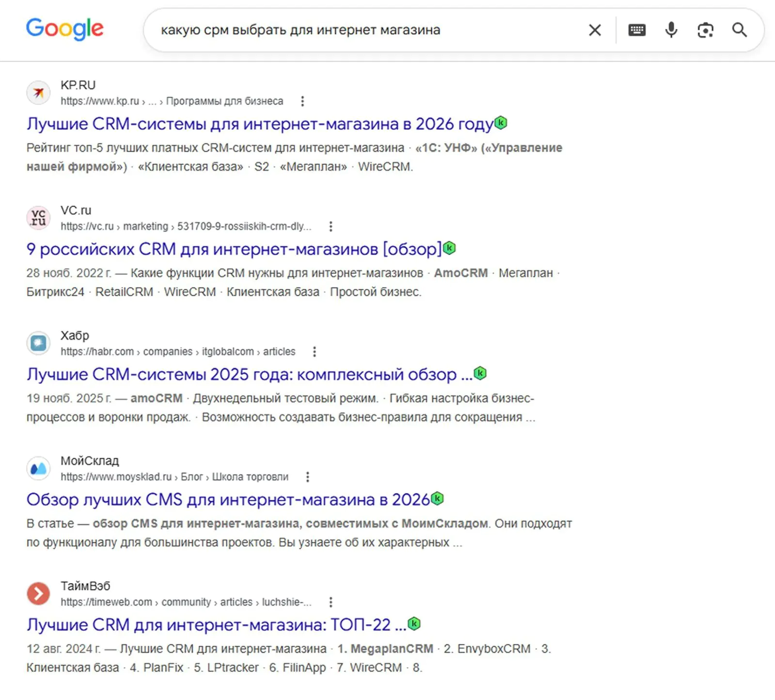This screenshot has height=700, width=775.
Task: Open '9 российских CRM для интернет-магазинов [обзор]' result
Action: pos(234,249)
